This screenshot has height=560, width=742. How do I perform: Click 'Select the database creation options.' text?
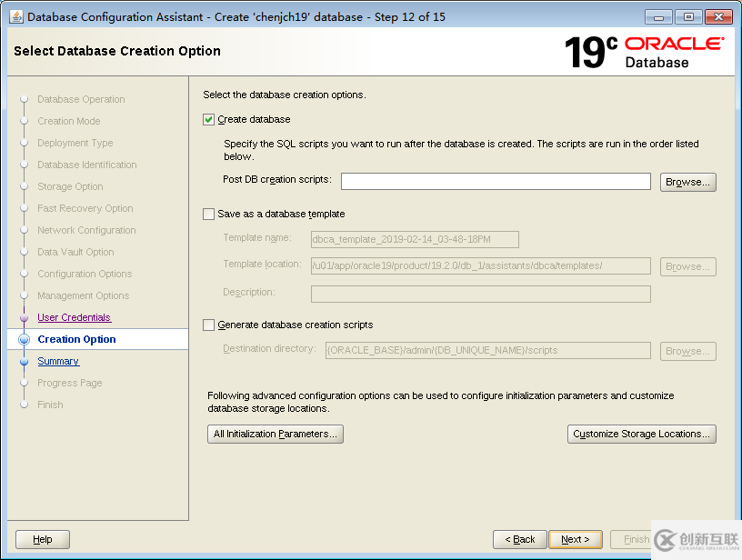click(x=285, y=95)
